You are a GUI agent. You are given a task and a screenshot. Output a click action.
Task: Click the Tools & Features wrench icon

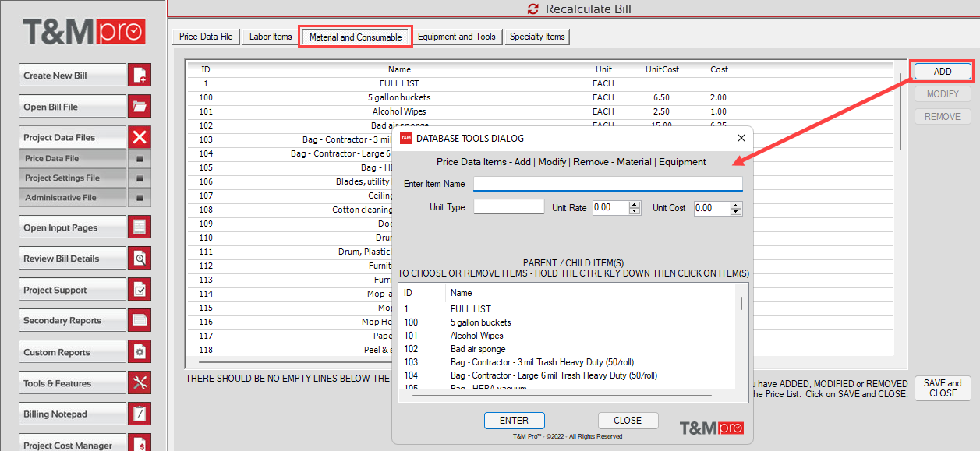tap(140, 383)
